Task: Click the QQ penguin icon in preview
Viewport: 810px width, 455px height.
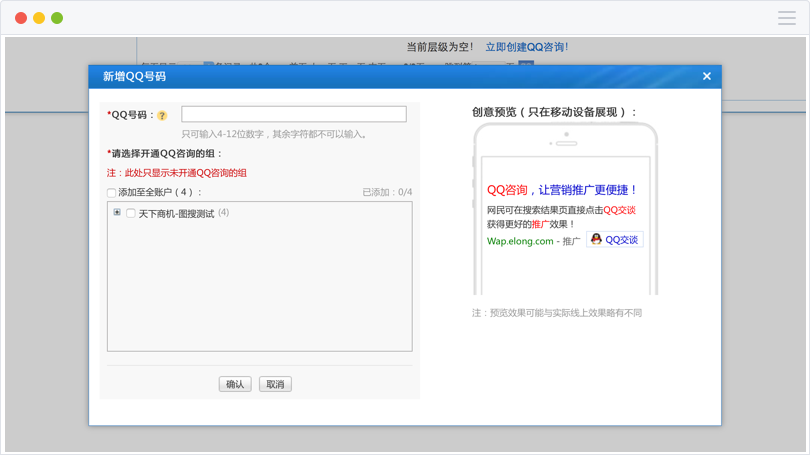Action: [x=596, y=239]
